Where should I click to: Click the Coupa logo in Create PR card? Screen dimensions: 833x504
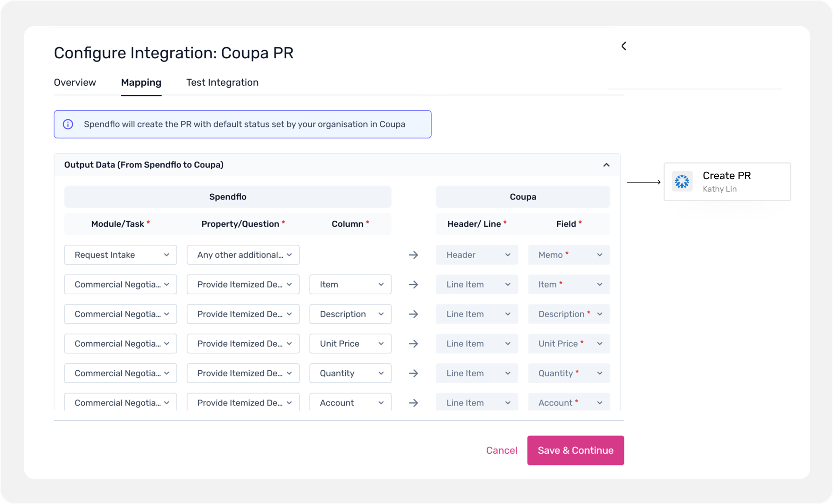pos(682,182)
